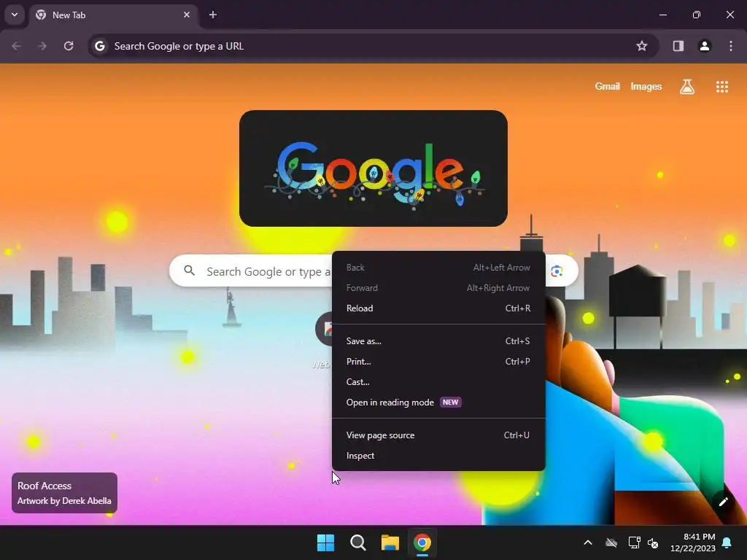Viewport: 747px width, 560px height.
Task: Reload the page with toolbar refresh icon
Action: point(69,46)
